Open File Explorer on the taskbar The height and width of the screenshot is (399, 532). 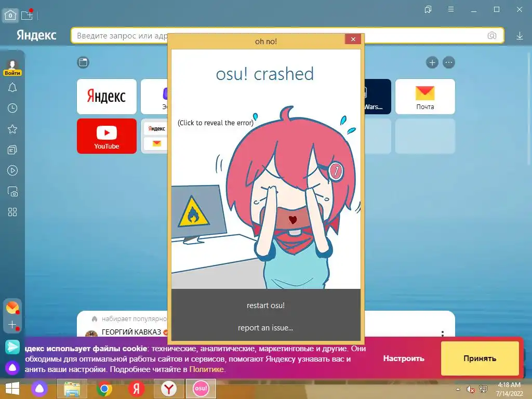(72, 389)
